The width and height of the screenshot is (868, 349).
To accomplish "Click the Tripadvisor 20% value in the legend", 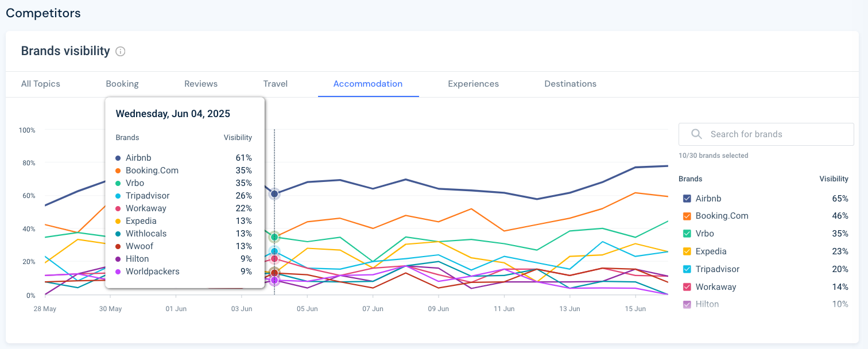I will tap(840, 269).
